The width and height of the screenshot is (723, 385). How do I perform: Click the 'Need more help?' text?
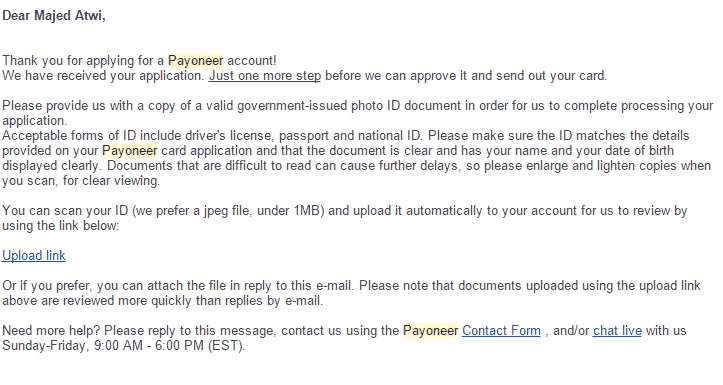pos(51,331)
